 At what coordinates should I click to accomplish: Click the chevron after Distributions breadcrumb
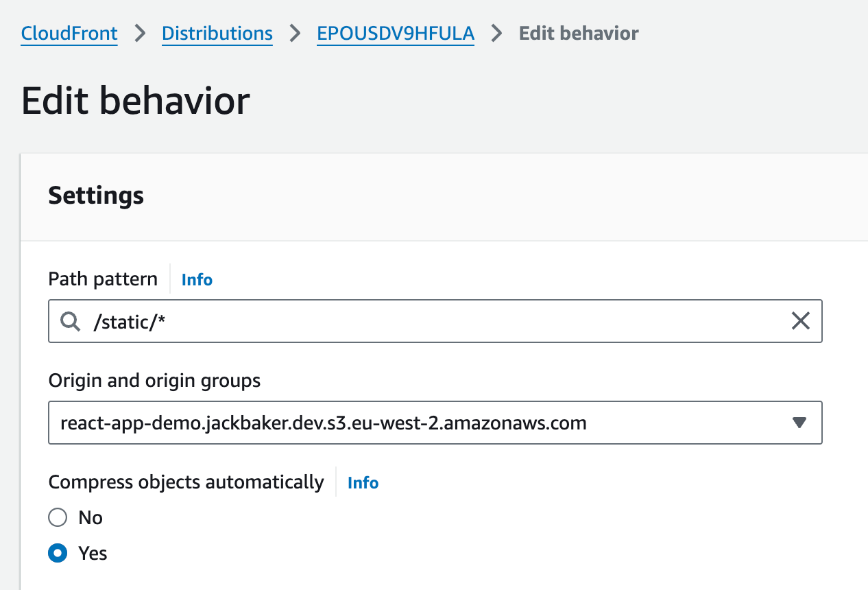click(x=295, y=34)
